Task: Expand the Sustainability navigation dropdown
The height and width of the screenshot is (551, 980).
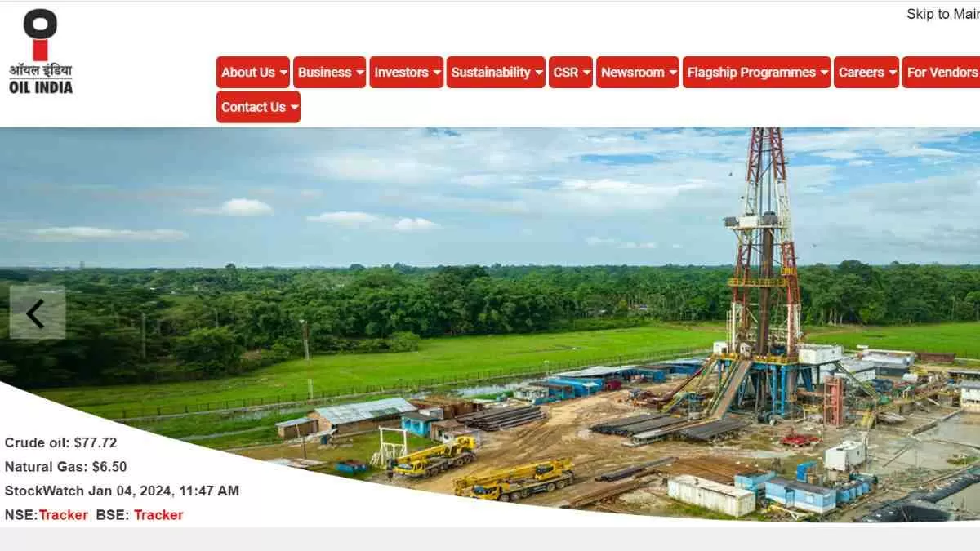Action: pos(537,72)
